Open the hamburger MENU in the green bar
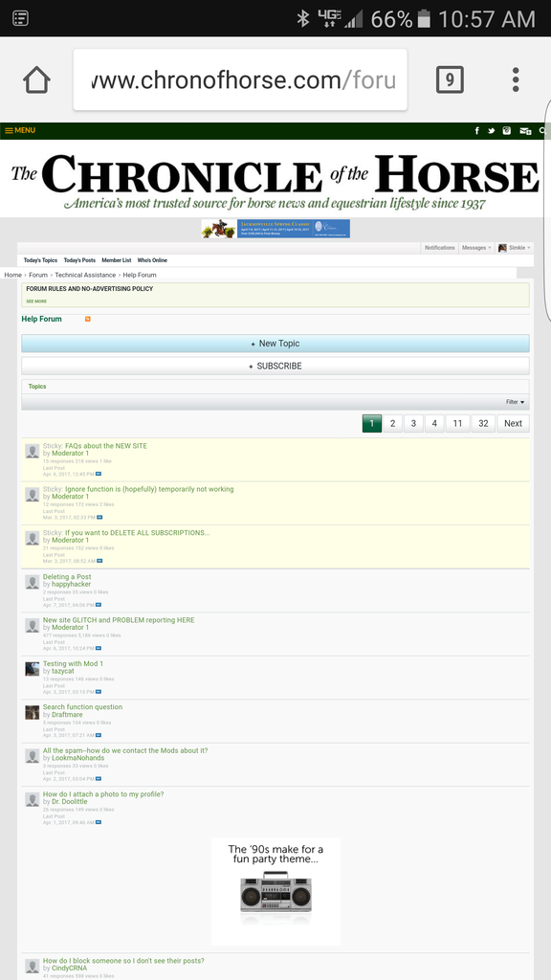551x980 pixels. 20,130
